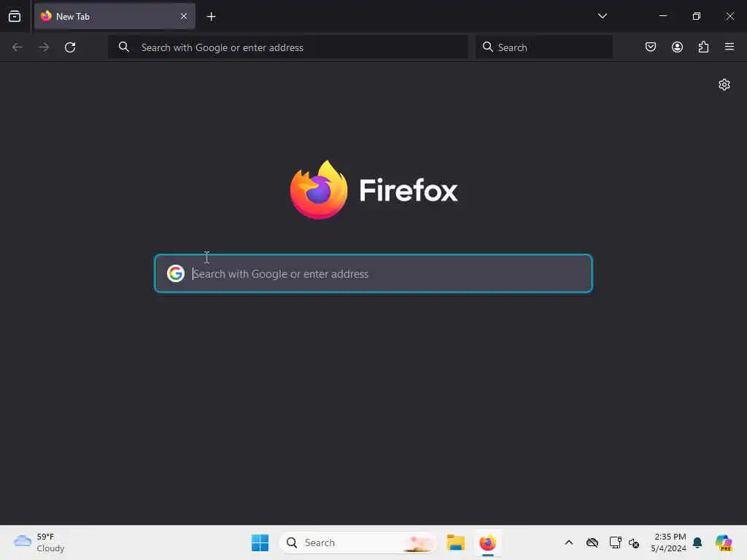Open the notifications bell icon
The height and width of the screenshot is (560, 747).
697,542
